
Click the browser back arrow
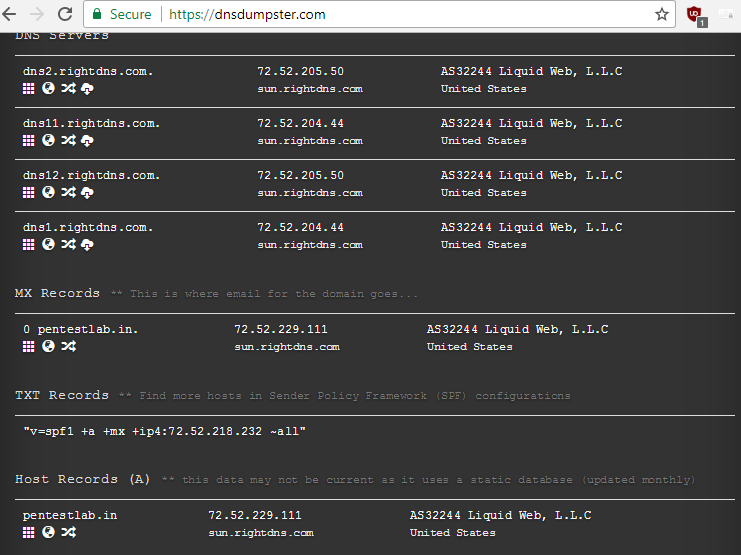(9, 15)
